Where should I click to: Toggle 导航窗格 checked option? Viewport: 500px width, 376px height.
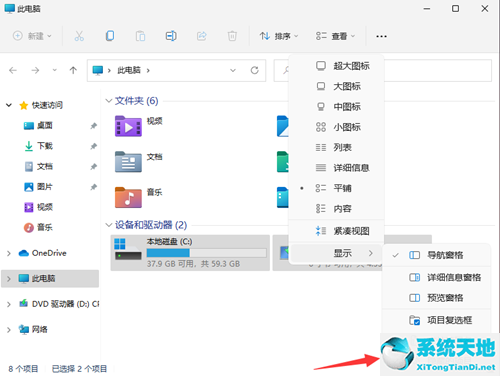tap(436, 255)
